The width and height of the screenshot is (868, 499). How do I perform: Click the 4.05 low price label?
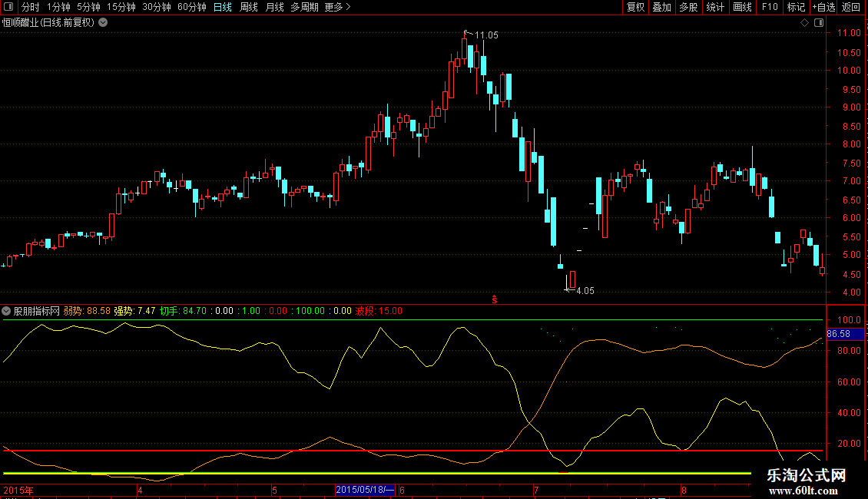coord(585,291)
